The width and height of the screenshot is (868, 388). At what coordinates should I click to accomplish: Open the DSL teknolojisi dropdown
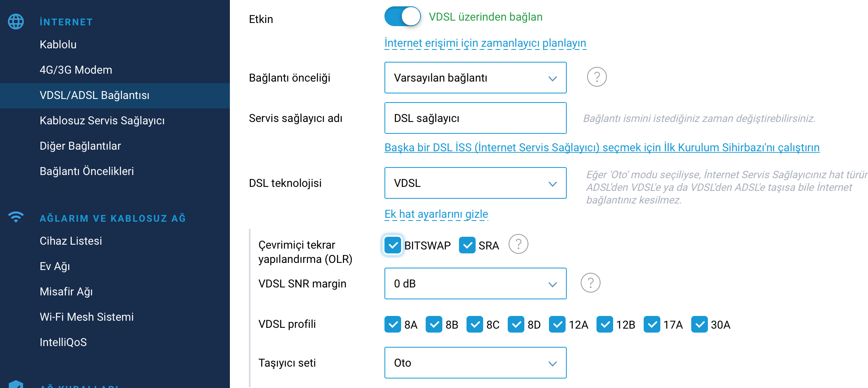[476, 183]
